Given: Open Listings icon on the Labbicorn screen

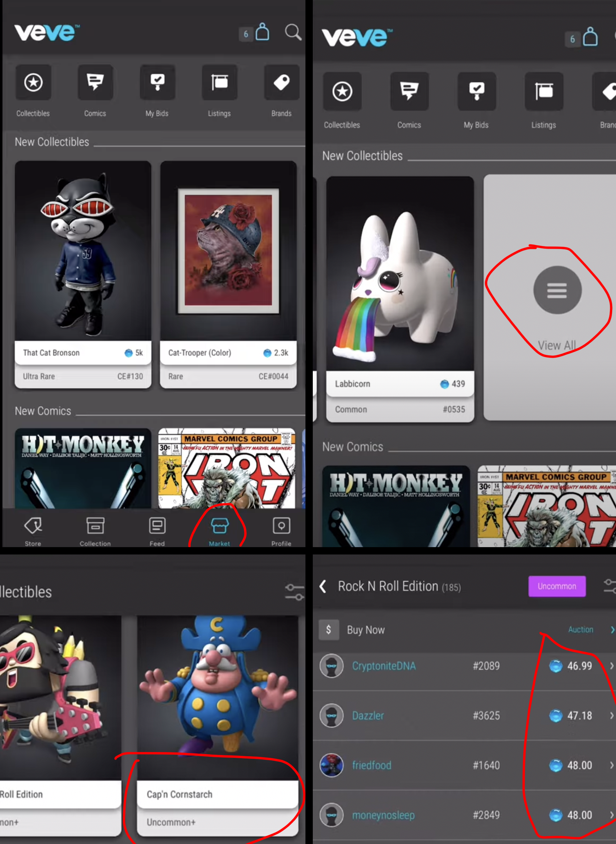Looking at the screenshot, I should [x=544, y=92].
